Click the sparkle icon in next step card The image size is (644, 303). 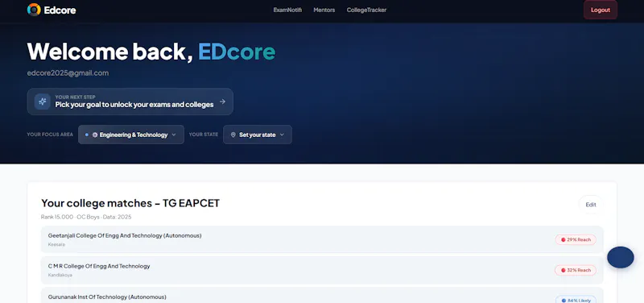pyautogui.click(x=43, y=102)
